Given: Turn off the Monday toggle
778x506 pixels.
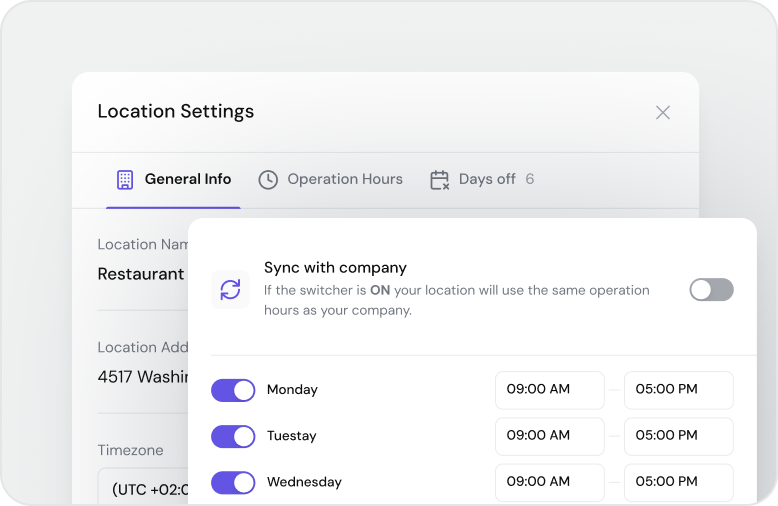Looking at the screenshot, I should pyautogui.click(x=233, y=390).
